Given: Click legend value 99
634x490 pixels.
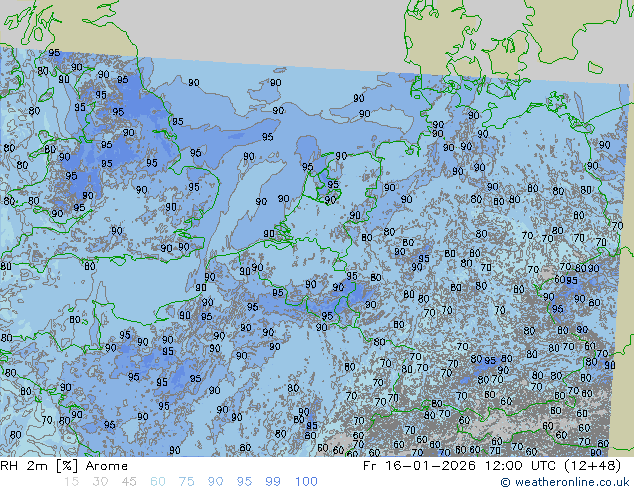Looking at the screenshot, I should pyautogui.click(x=273, y=482).
